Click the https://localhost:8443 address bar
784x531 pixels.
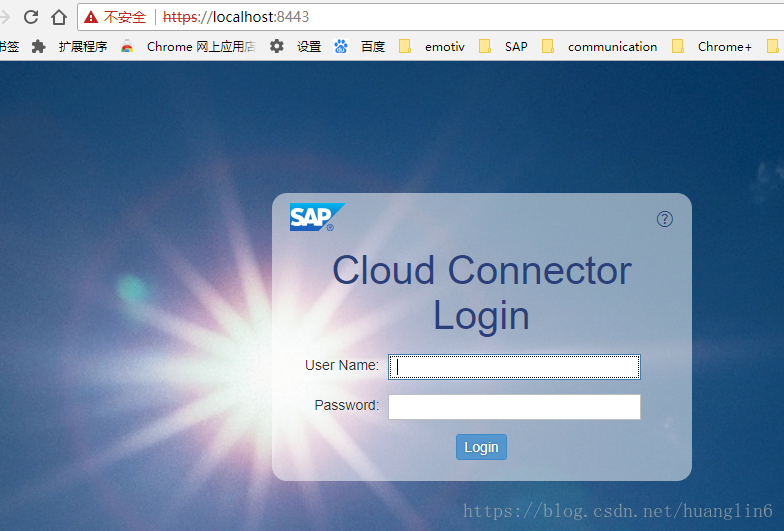(430, 17)
